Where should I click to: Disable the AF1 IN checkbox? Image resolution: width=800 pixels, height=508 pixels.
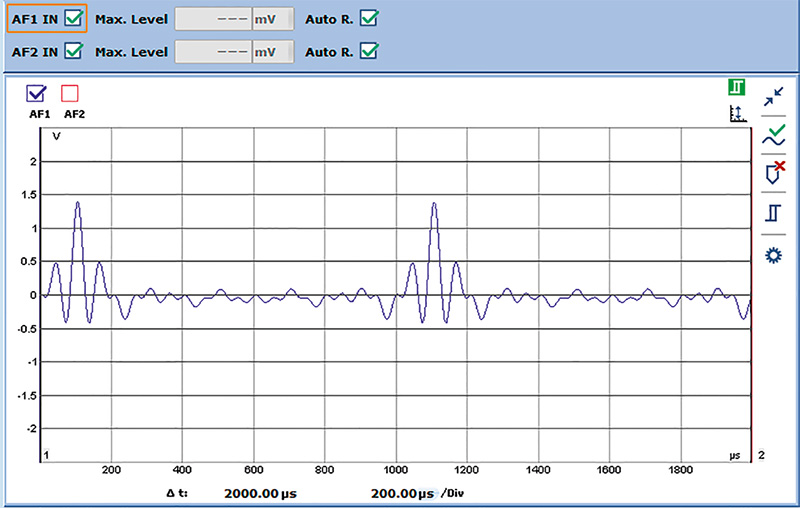click(73, 18)
